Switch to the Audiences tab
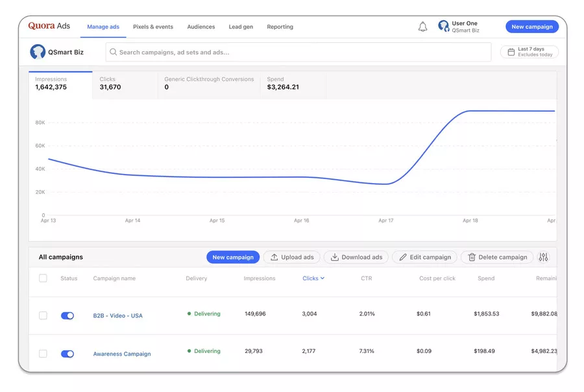Viewport: 584px width, 392px height. pos(201,27)
